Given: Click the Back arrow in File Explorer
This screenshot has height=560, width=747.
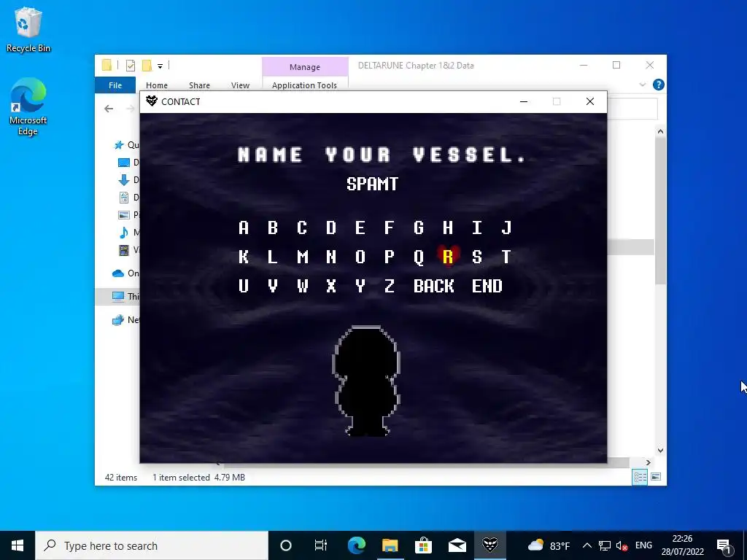Looking at the screenshot, I should [x=109, y=109].
